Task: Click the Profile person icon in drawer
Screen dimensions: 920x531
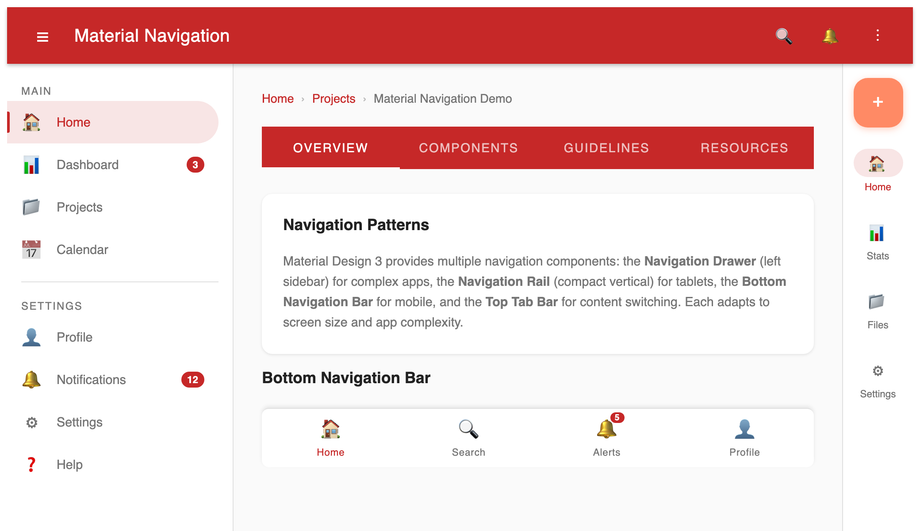Action: pos(31,337)
